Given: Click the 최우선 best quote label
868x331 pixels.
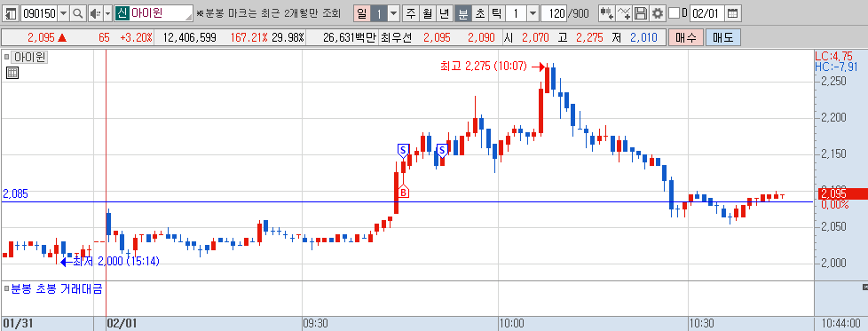Looking at the screenshot, I should pyautogui.click(x=396, y=37).
